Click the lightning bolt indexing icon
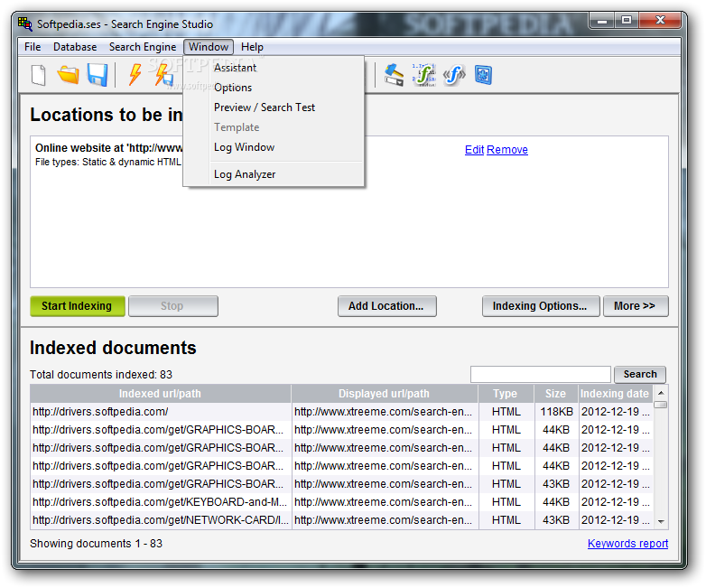Viewport: 706px width, 588px height. coord(135,75)
